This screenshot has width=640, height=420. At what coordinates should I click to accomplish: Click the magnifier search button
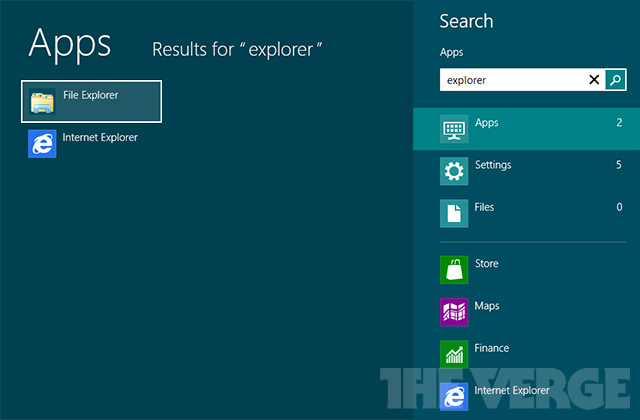click(615, 80)
